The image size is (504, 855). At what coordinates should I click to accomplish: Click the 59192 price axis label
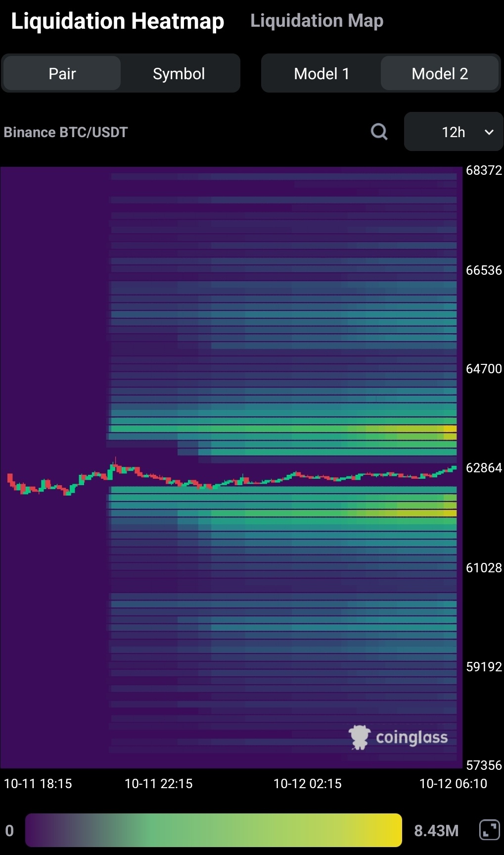484,667
